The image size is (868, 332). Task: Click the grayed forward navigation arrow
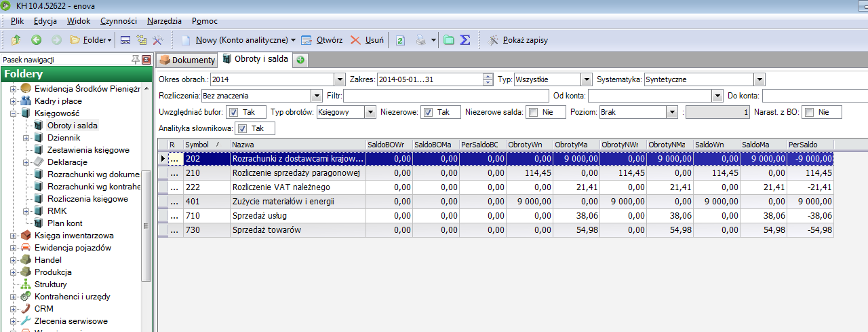57,40
